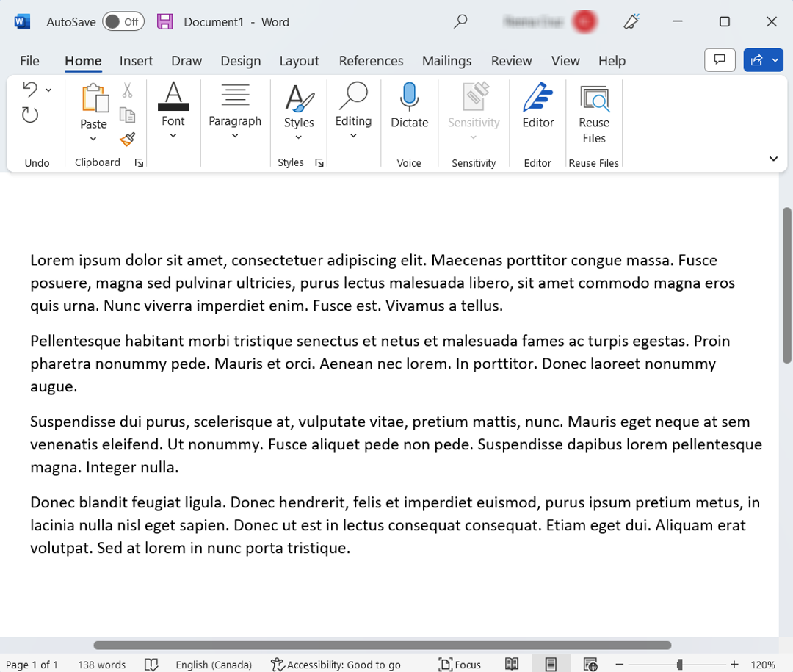Enable Focus mode

[459, 664]
